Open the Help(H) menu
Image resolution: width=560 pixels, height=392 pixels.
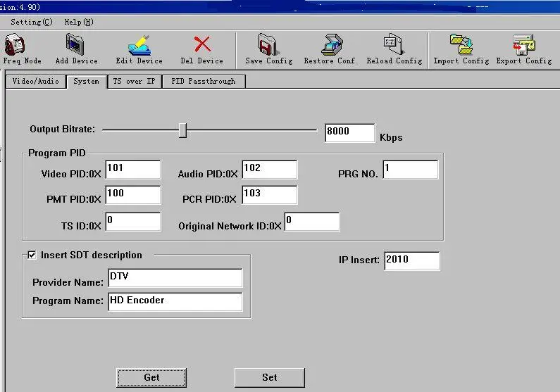click(79, 22)
